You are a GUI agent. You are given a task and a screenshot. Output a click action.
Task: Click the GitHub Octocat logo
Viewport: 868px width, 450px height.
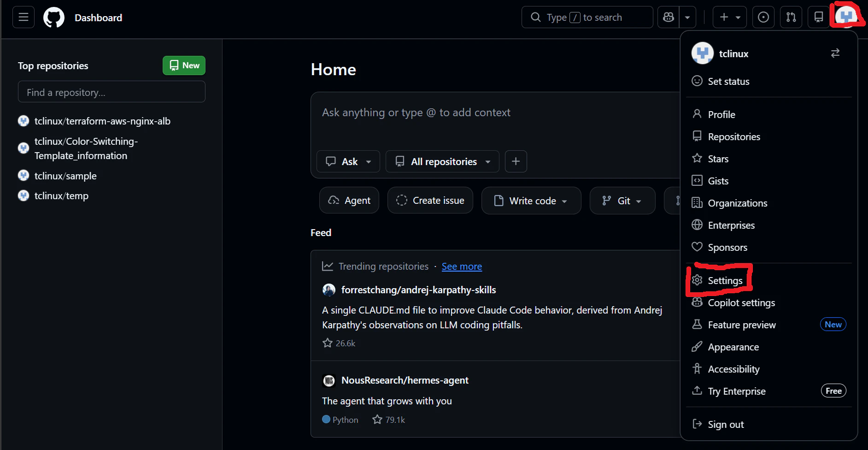coord(54,18)
